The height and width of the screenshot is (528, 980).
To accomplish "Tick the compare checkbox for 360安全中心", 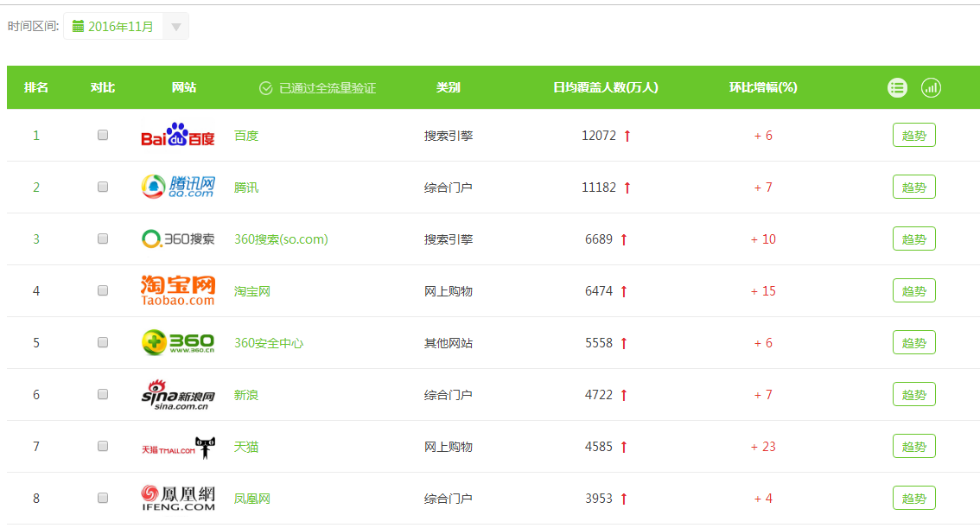I will pyautogui.click(x=103, y=342).
